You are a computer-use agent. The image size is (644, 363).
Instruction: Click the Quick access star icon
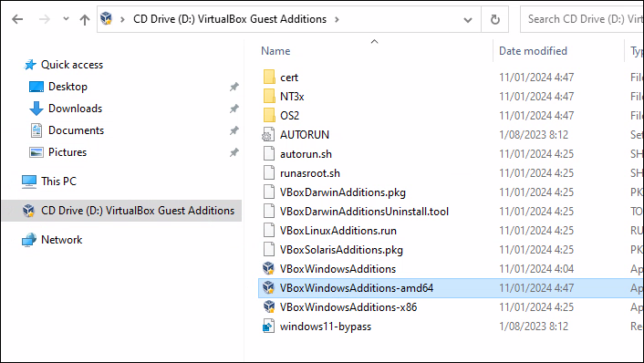tap(29, 65)
